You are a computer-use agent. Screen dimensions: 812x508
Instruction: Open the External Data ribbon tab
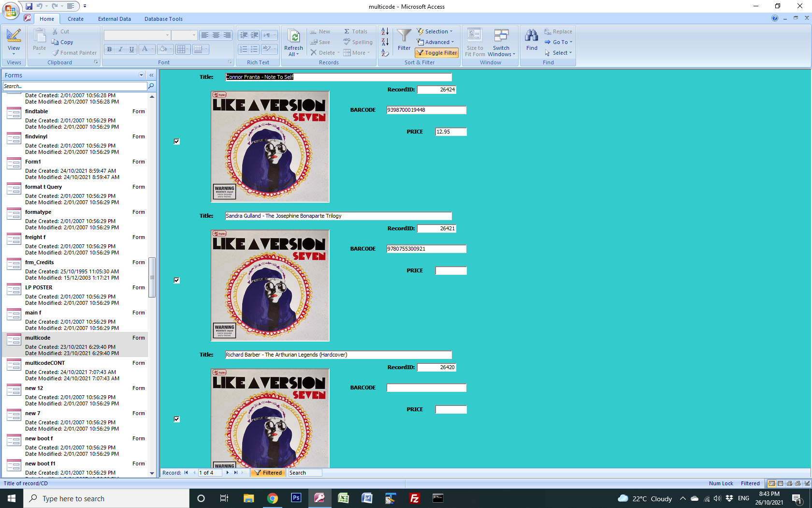coord(115,19)
